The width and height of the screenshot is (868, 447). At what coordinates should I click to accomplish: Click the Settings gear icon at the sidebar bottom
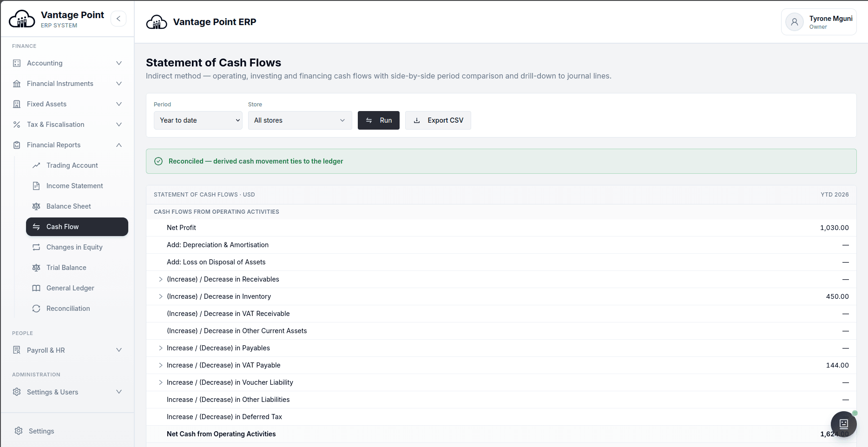[x=19, y=431]
